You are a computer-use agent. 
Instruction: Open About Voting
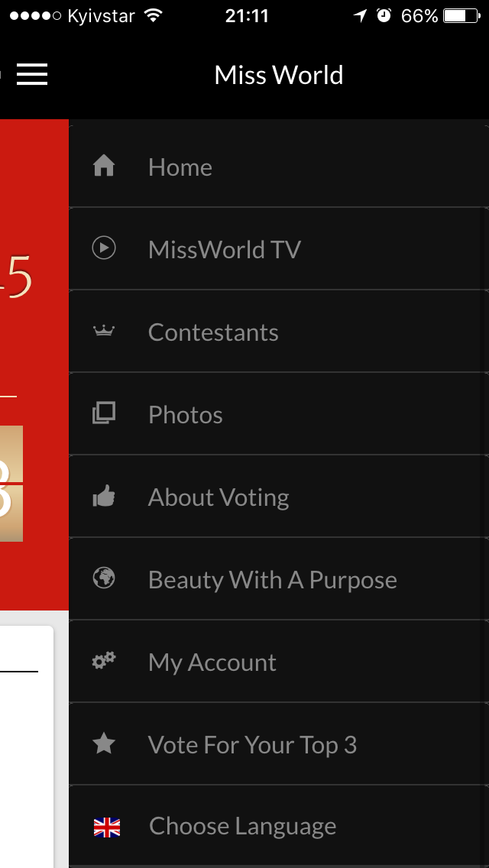point(279,496)
